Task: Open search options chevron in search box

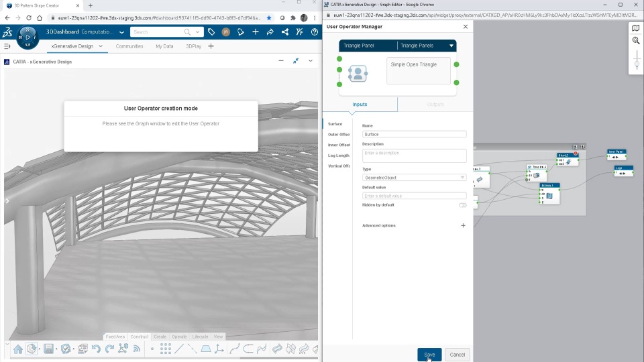Action: [x=197, y=32]
